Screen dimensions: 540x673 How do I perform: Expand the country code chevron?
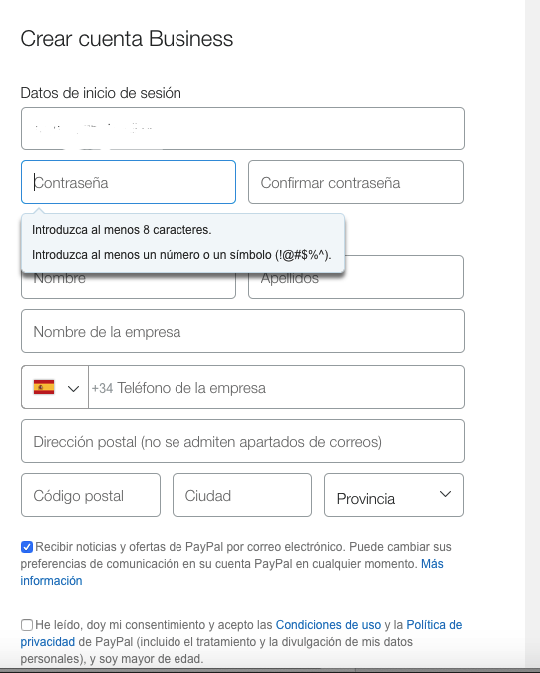click(x=73, y=389)
